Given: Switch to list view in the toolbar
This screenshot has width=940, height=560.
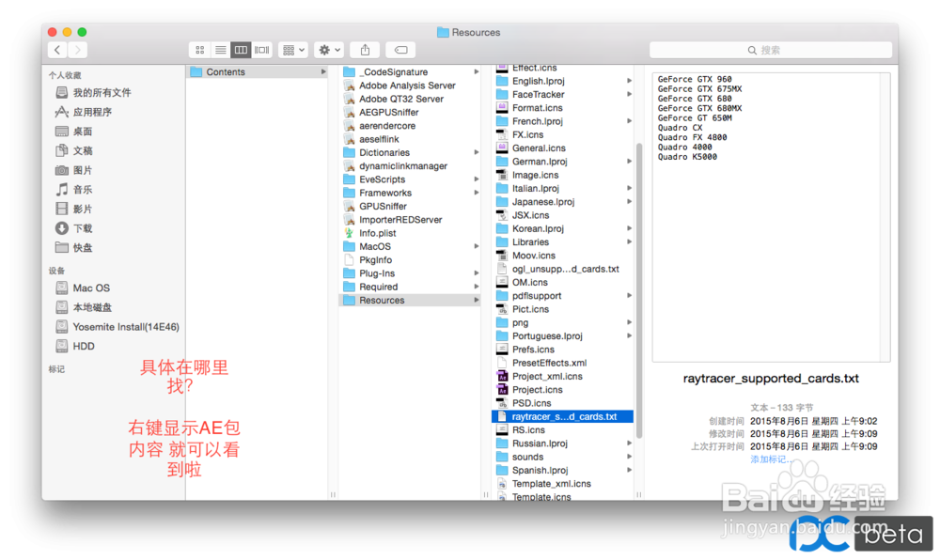Looking at the screenshot, I should [x=220, y=50].
